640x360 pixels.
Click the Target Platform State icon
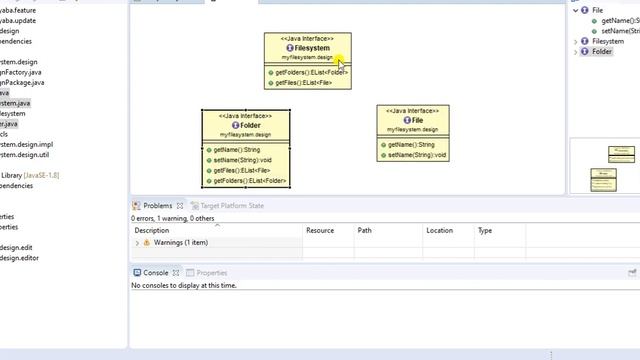click(195, 206)
